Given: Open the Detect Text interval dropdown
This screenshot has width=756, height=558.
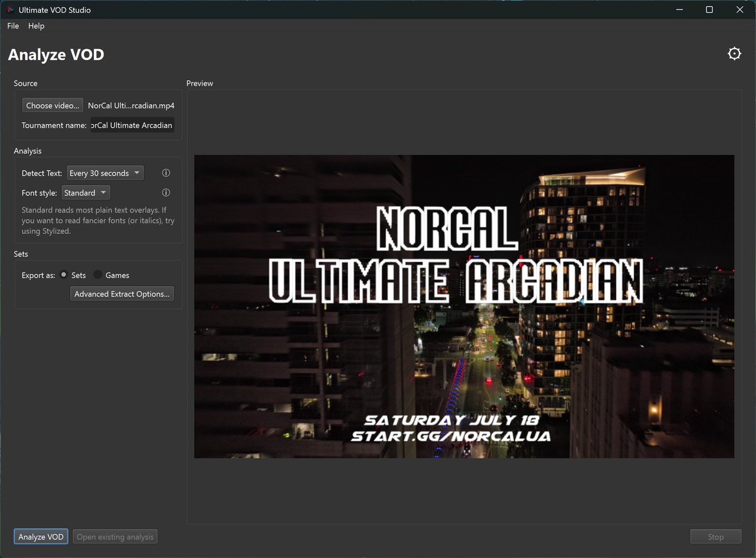Looking at the screenshot, I should coord(105,173).
